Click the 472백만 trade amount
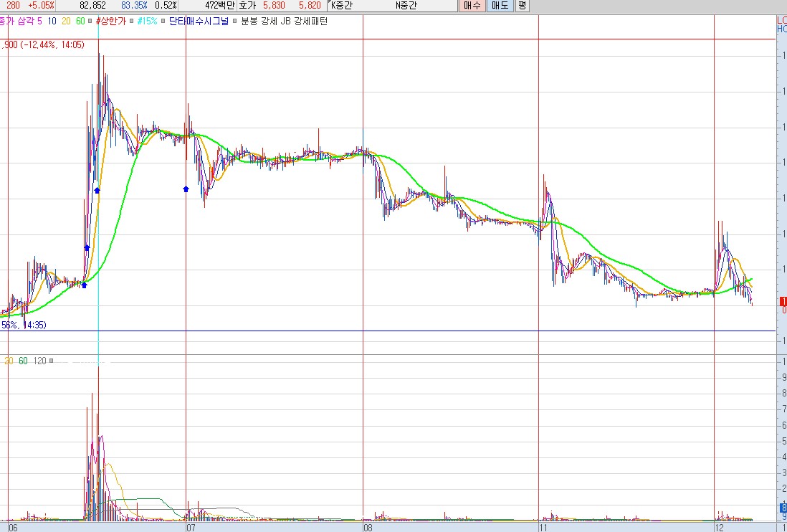The image size is (787, 532). tap(220, 6)
